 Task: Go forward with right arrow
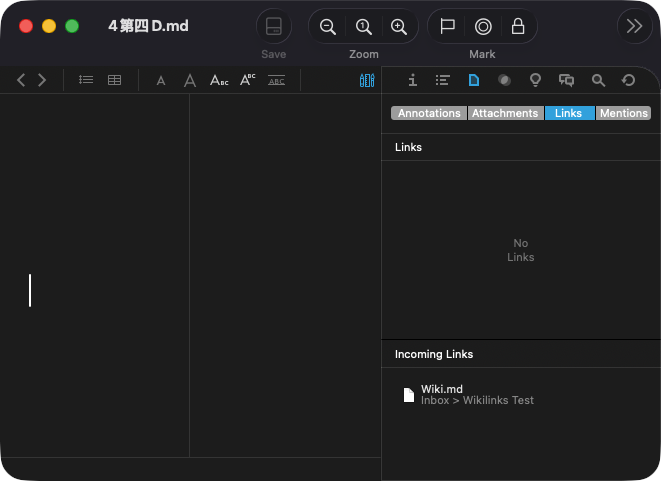coord(42,80)
